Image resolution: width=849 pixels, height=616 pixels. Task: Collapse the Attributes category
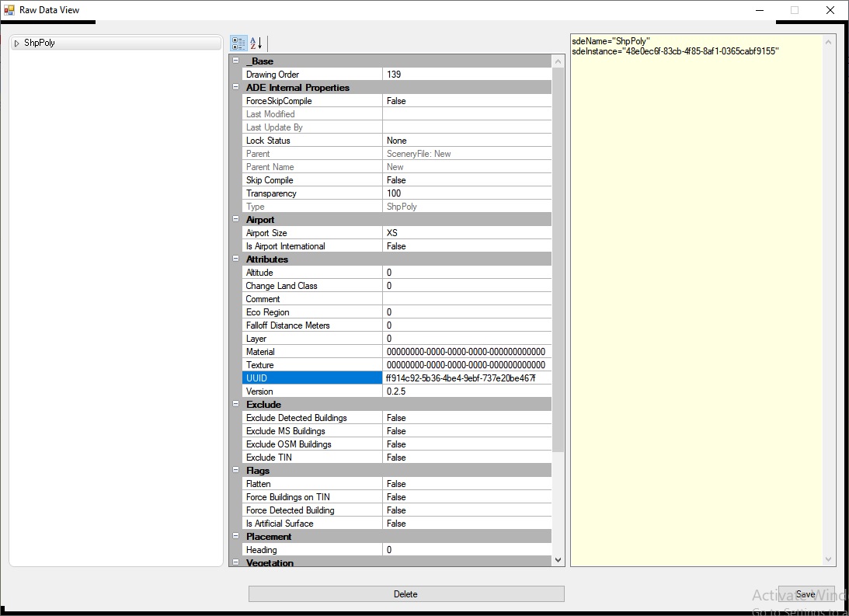(235, 259)
